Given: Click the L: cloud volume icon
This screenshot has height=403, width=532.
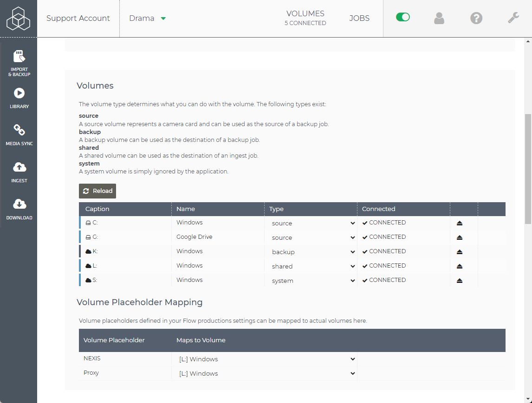Looking at the screenshot, I should click(88, 266).
